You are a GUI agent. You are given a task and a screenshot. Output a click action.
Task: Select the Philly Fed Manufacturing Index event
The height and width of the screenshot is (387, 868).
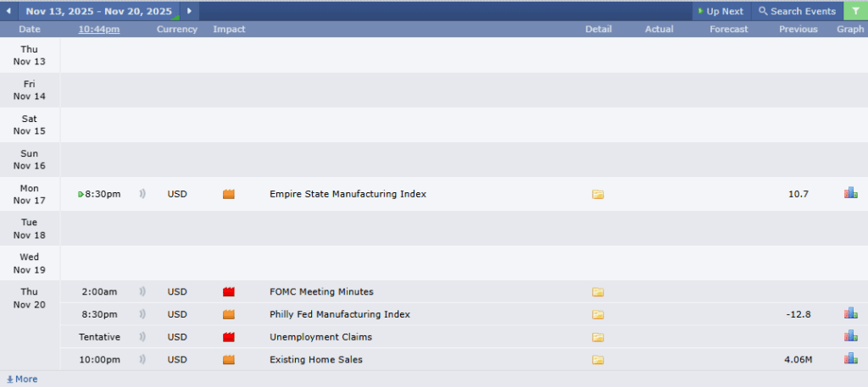pos(339,314)
